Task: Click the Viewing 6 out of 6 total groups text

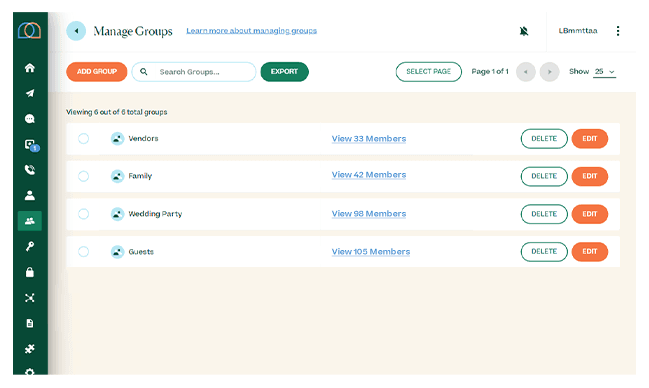Action: point(117,112)
